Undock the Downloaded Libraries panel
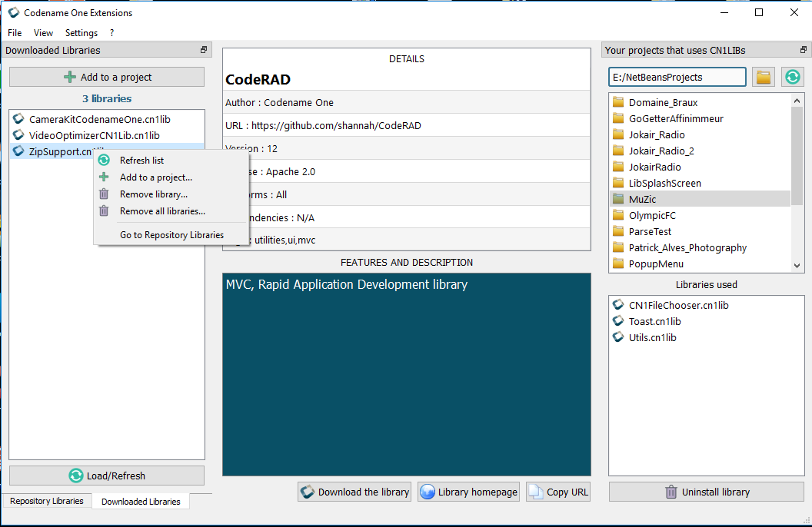The width and height of the screenshot is (812, 527). coord(204,50)
